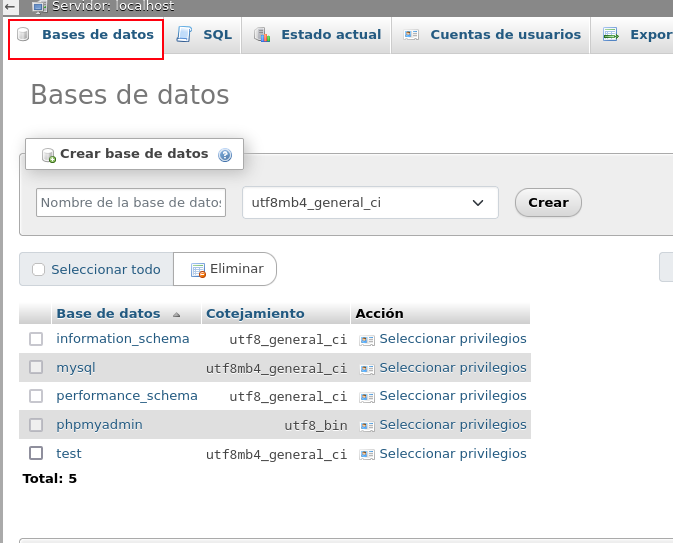Screen dimensions: 673x543
Task: Open the utf8mb4_general_ci collation dropdown
Action: pyautogui.click(x=370, y=202)
